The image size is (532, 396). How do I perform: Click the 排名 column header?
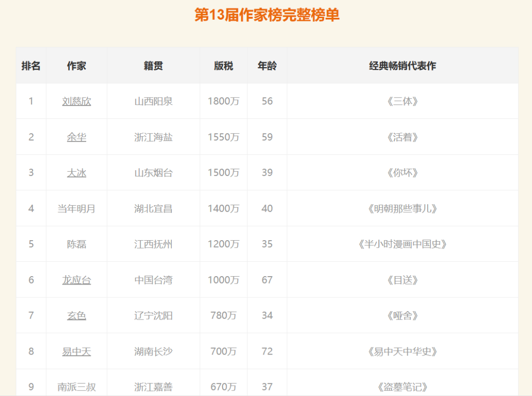tap(31, 66)
